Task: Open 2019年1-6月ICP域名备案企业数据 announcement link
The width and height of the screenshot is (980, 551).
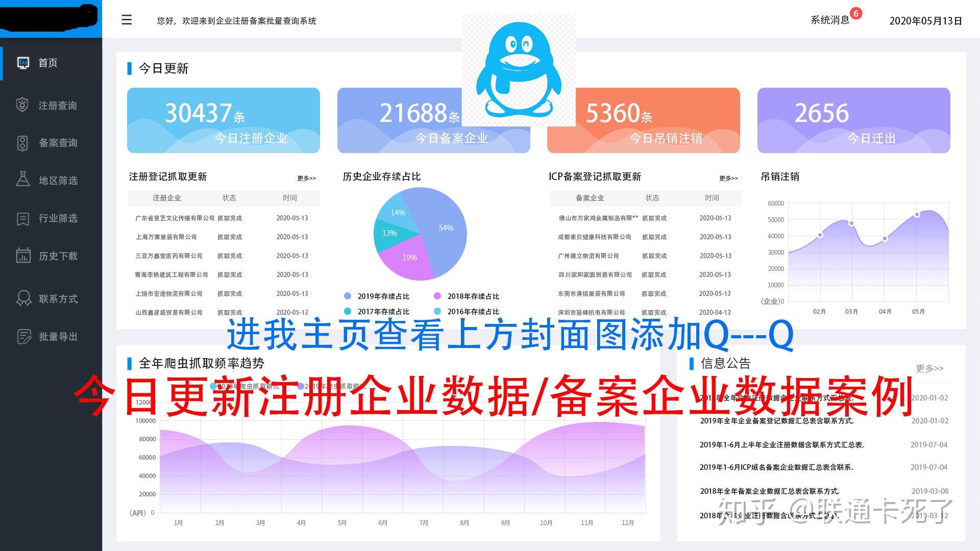Action: pyautogui.click(x=776, y=467)
